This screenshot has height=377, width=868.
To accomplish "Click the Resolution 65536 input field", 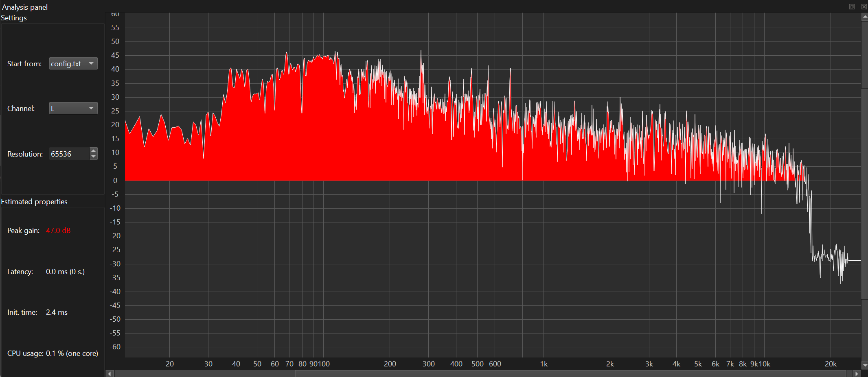I will [69, 154].
